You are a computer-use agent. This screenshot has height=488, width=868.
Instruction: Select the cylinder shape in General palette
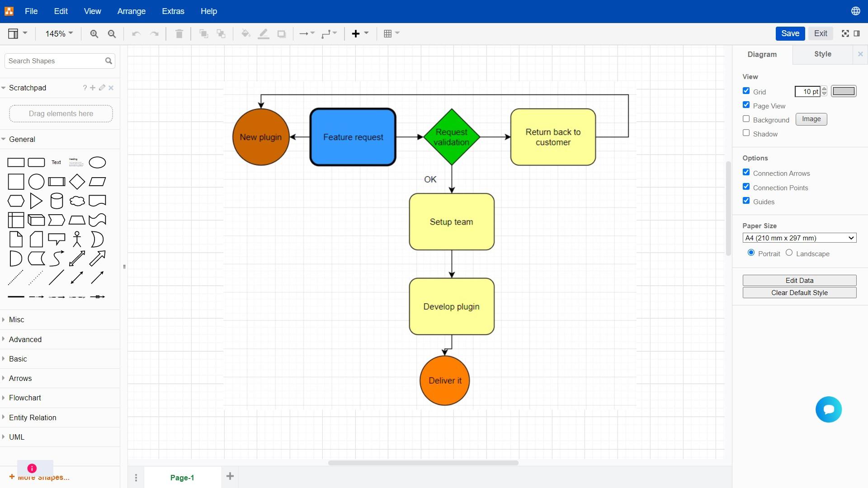[x=57, y=201]
